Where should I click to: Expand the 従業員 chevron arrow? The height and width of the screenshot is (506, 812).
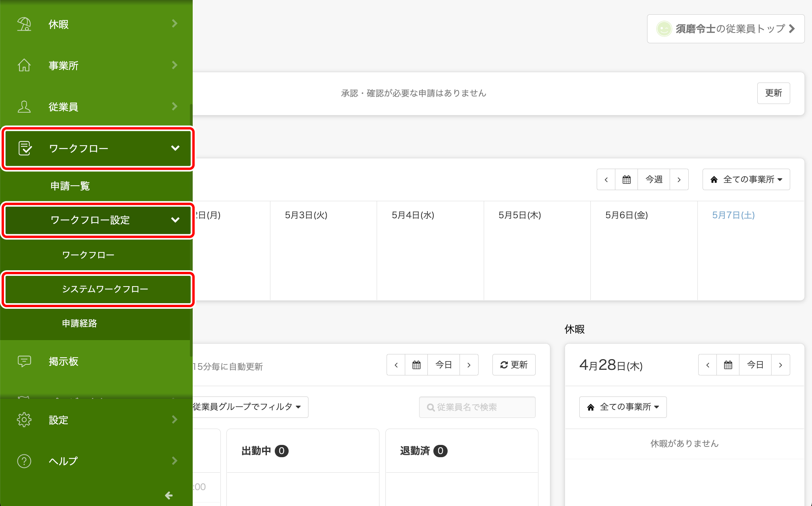tap(175, 106)
